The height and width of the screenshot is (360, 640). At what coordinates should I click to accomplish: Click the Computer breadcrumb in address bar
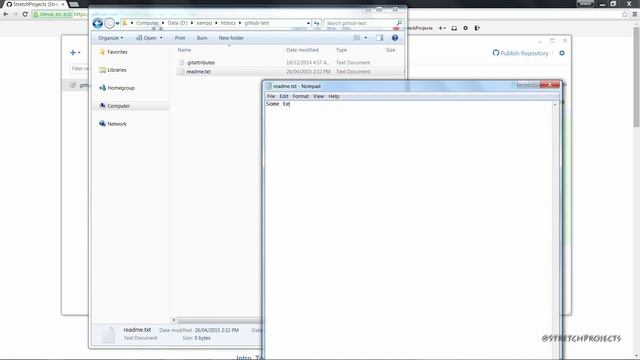(147, 23)
